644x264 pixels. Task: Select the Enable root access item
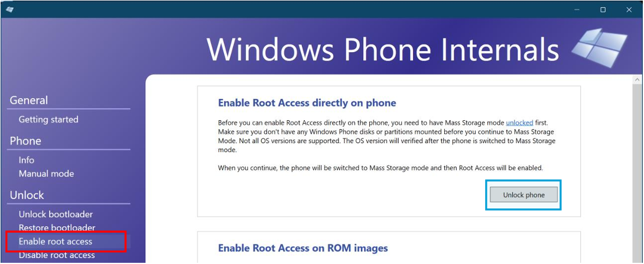56,242
